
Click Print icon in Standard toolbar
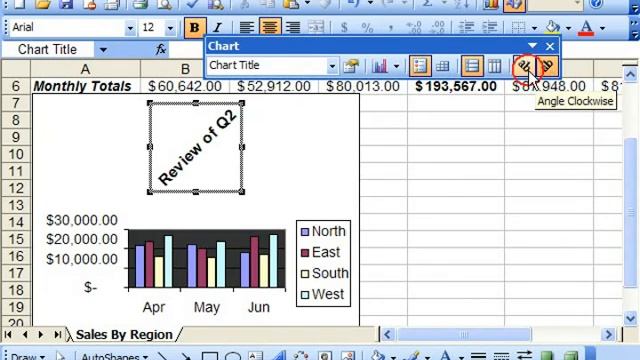click(140, 4)
